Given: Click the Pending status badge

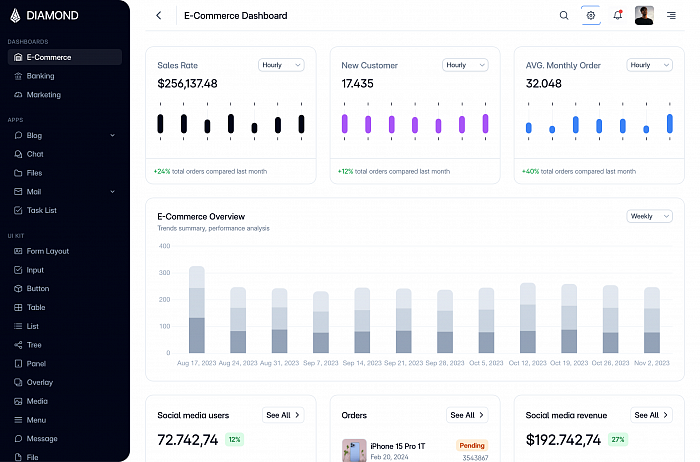Looking at the screenshot, I should (472, 445).
